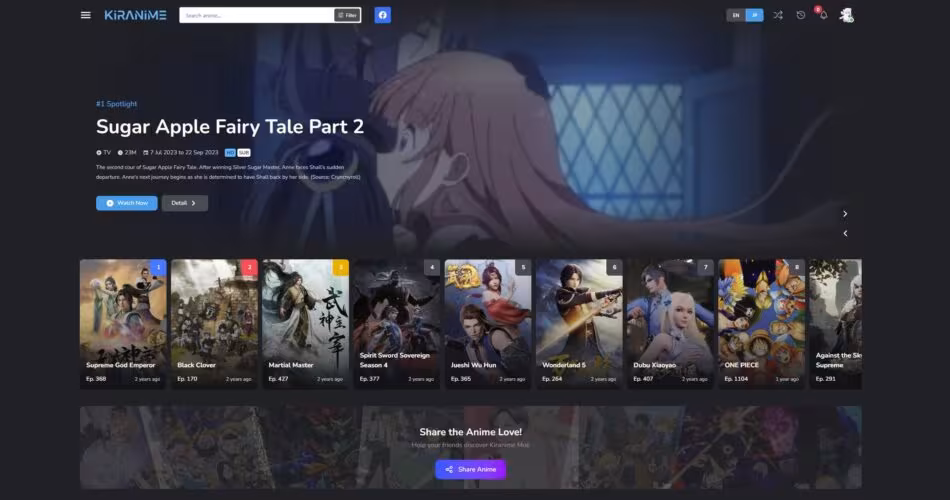The width and height of the screenshot is (950, 500).
Task: Click the SUB badge on spotlight
Action: pyautogui.click(x=244, y=153)
